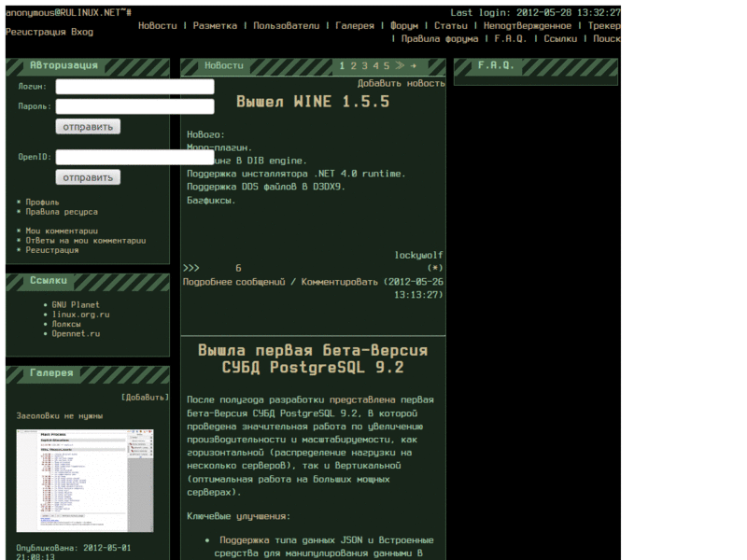Click the Авторизация panel header
Screen dimensions: 747x560
coord(63,65)
